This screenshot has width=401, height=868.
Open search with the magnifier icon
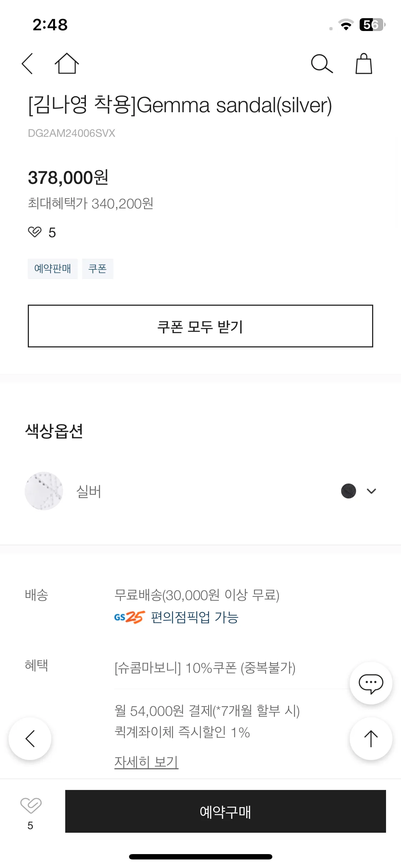[322, 64]
